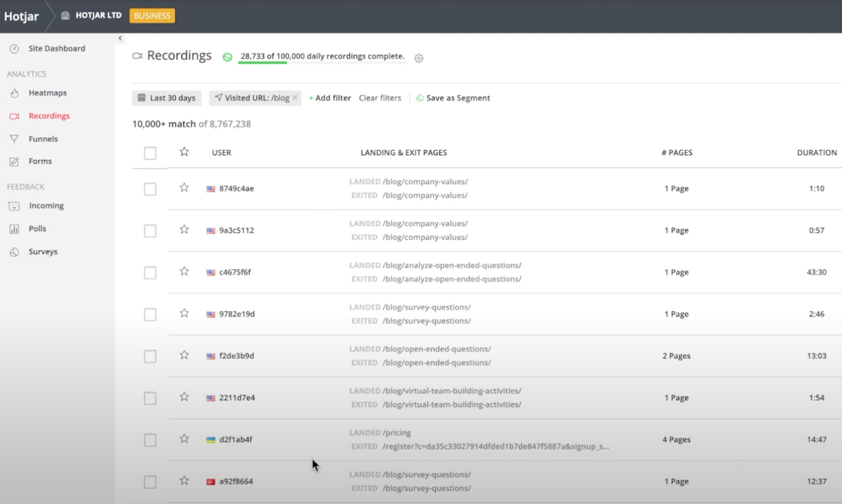Go to Site Dashboard
This screenshot has width=842, height=504.
(x=56, y=48)
